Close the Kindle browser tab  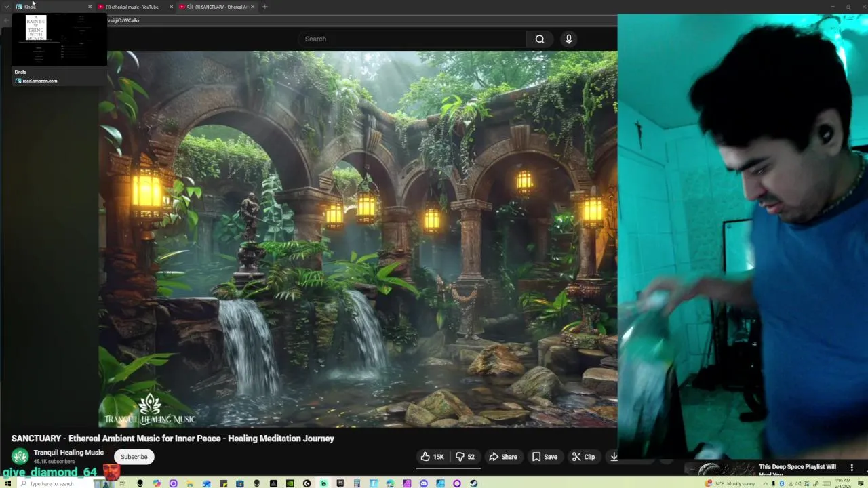coord(90,7)
